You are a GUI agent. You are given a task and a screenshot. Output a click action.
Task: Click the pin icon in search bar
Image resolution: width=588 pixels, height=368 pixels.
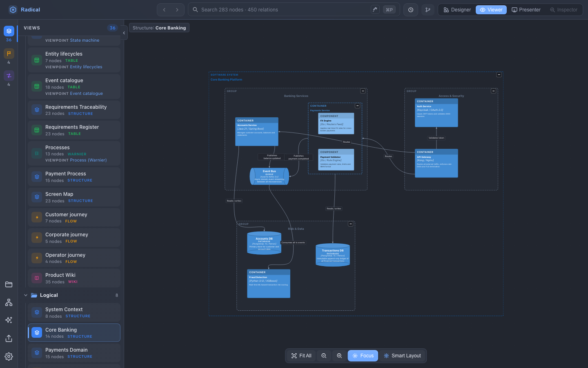(375, 9)
